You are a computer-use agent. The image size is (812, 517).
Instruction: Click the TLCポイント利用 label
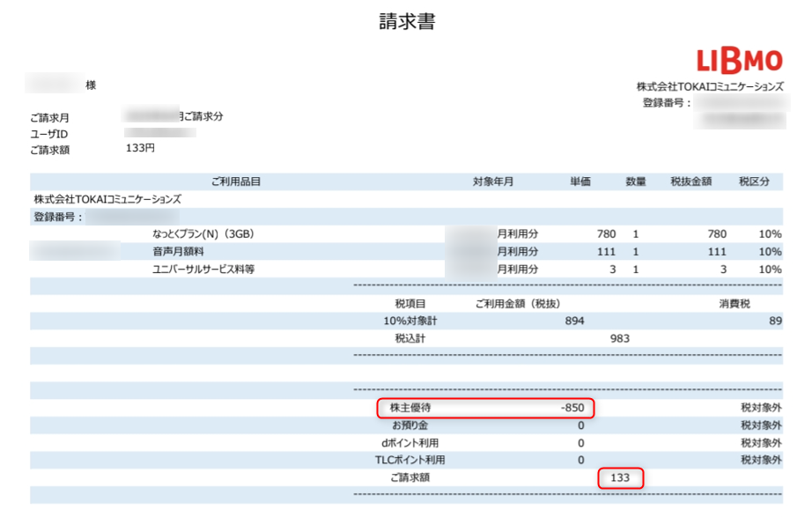pos(410,460)
